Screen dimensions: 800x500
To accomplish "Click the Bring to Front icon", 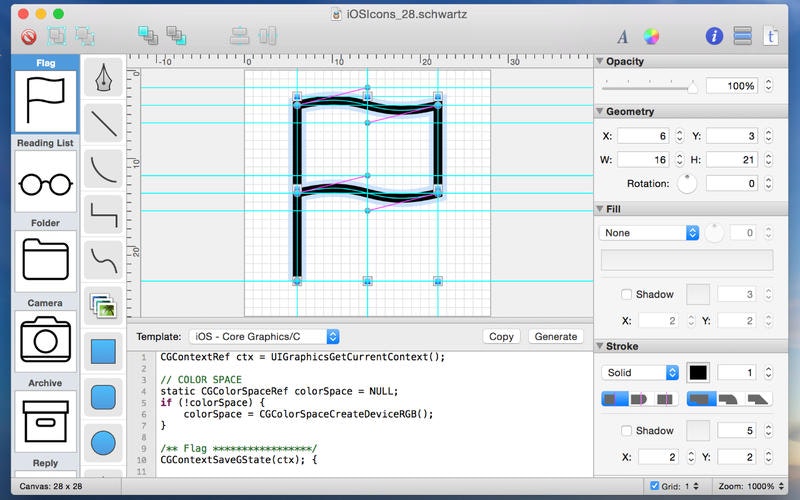I will tap(148, 36).
